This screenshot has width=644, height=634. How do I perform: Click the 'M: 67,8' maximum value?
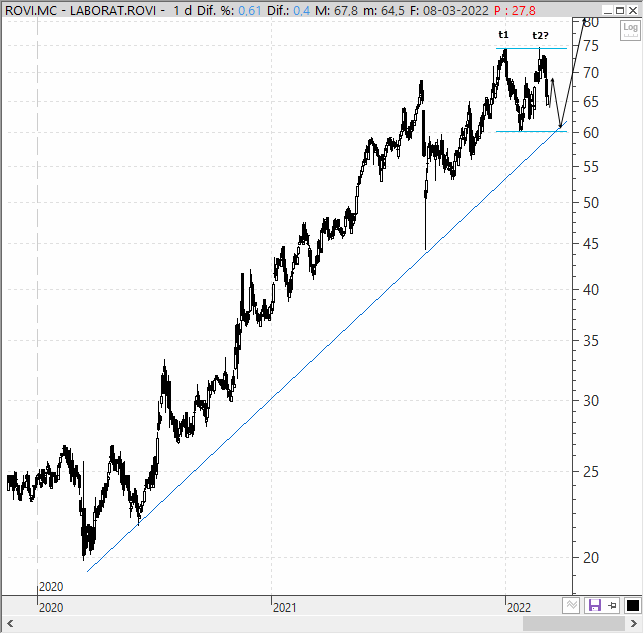(x=337, y=11)
